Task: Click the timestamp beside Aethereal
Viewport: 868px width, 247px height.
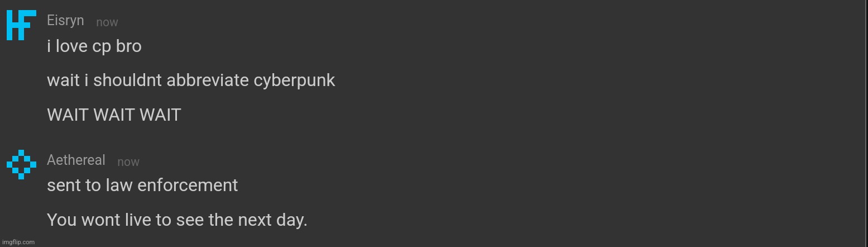Action: click(x=128, y=162)
